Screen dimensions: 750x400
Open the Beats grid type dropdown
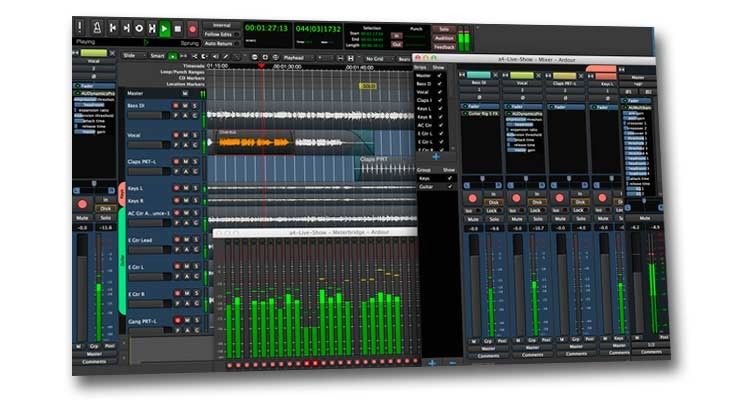(x=404, y=59)
